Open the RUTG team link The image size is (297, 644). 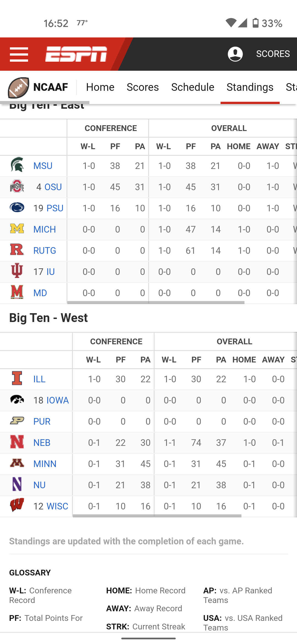tap(45, 250)
